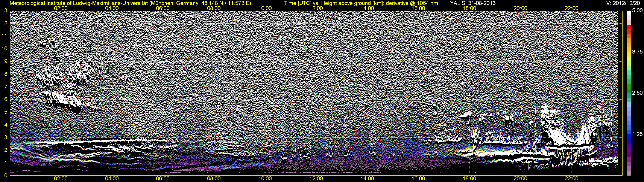This screenshot has height=182, width=644.
Task: Click the 2.50 value on the color scale
Action: click(637, 93)
